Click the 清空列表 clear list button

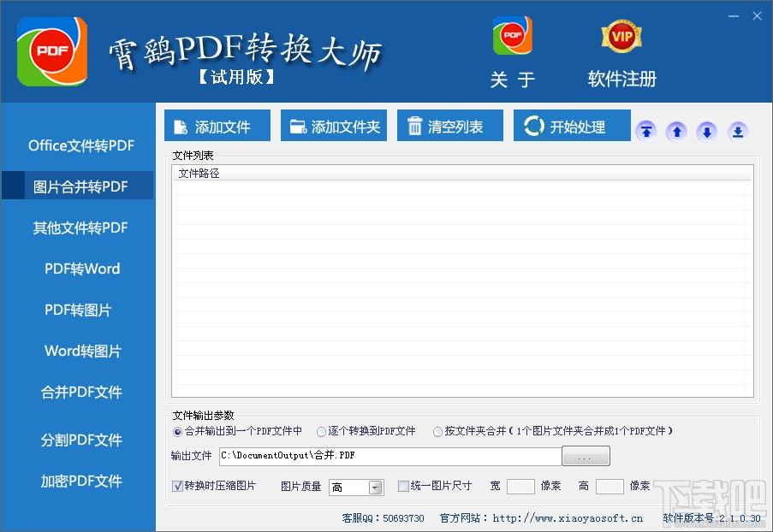tap(450, 126)
